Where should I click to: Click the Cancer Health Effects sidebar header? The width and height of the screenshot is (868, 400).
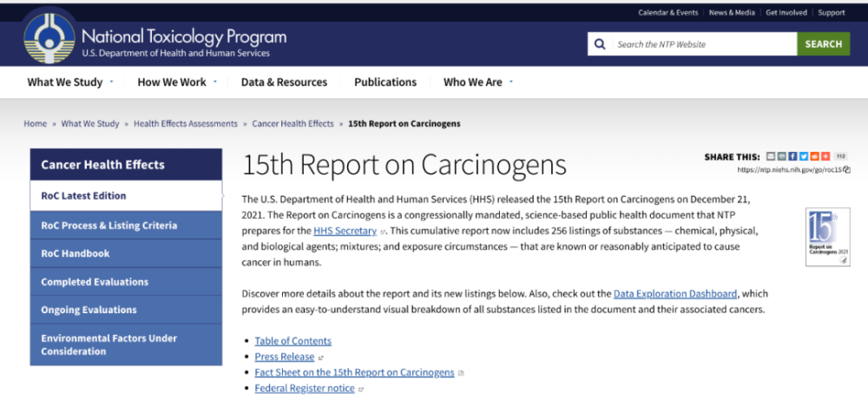[126, 164]
